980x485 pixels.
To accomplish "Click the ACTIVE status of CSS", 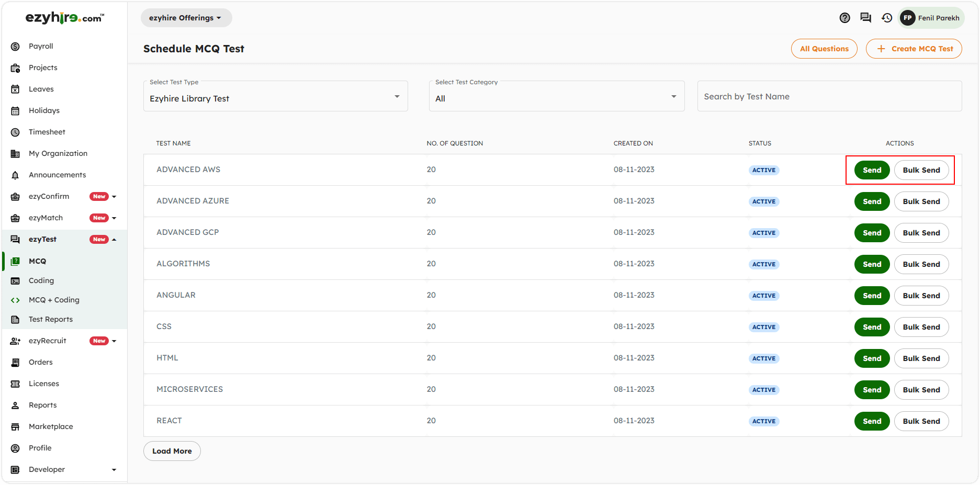I will 764,327.
